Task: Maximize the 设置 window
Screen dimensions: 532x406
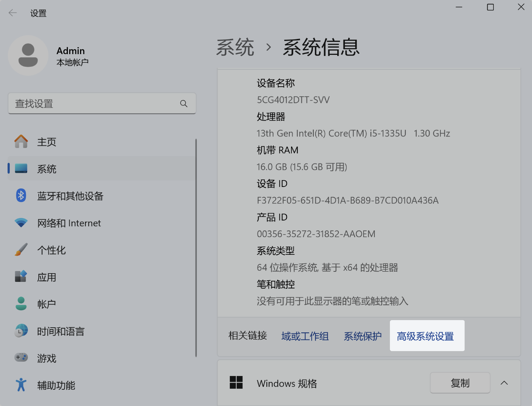Action: tap(490, 7)
